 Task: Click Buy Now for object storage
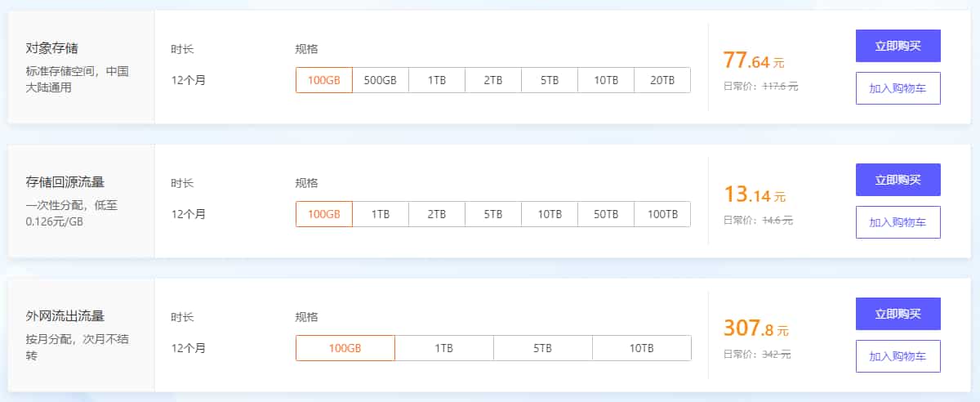click(x=898, y=46)
